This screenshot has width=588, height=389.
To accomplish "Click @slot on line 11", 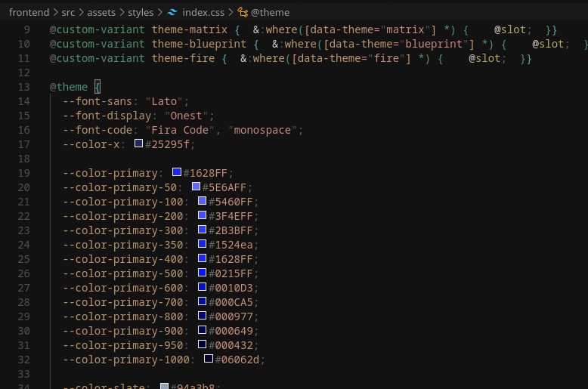I will (x=484, y=58).
